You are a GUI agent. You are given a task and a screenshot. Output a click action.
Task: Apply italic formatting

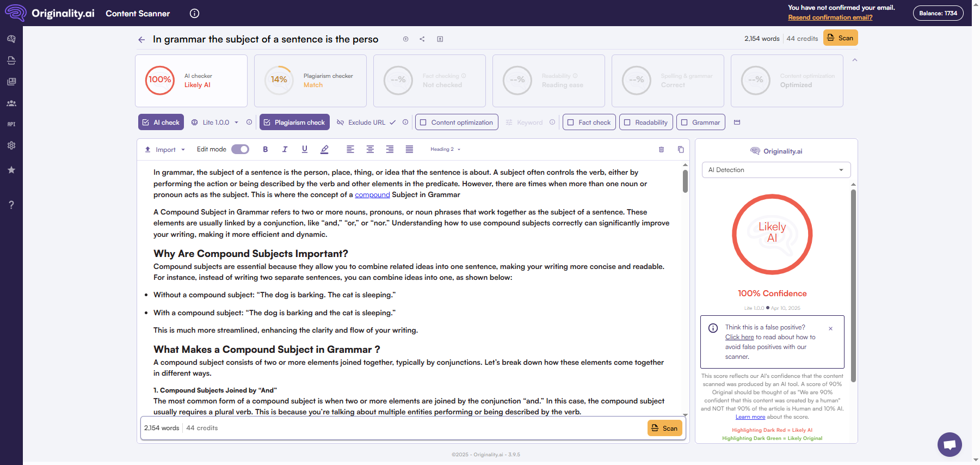click(285, 149)
